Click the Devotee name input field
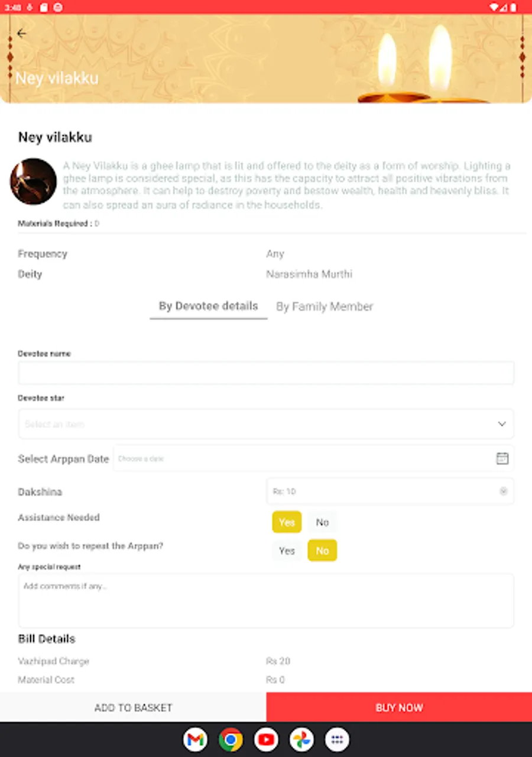Image resolution: width=532 pixels, height=757 pixels. [x=266, y=373]
